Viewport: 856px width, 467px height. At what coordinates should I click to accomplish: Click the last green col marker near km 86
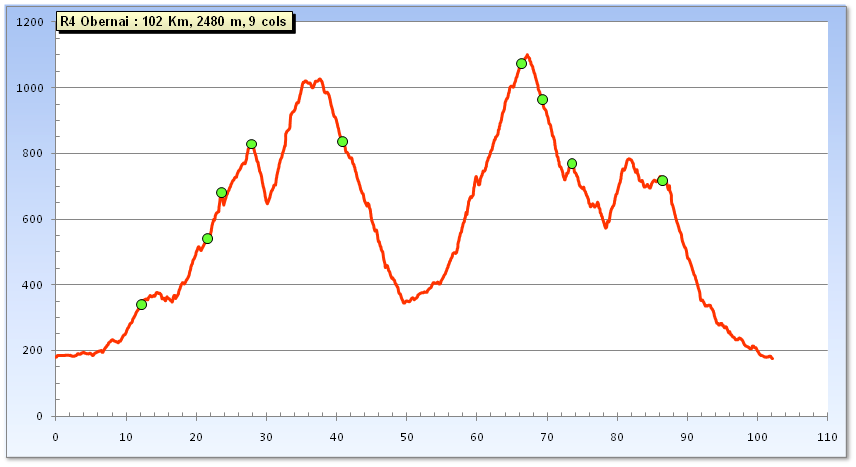coord(662,180)
